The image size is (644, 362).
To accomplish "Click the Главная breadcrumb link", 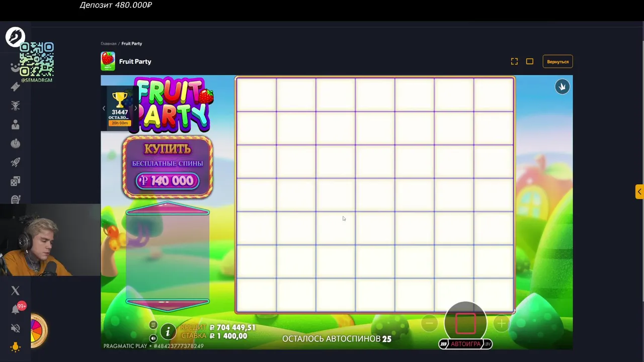I will (x=108, y=44).
